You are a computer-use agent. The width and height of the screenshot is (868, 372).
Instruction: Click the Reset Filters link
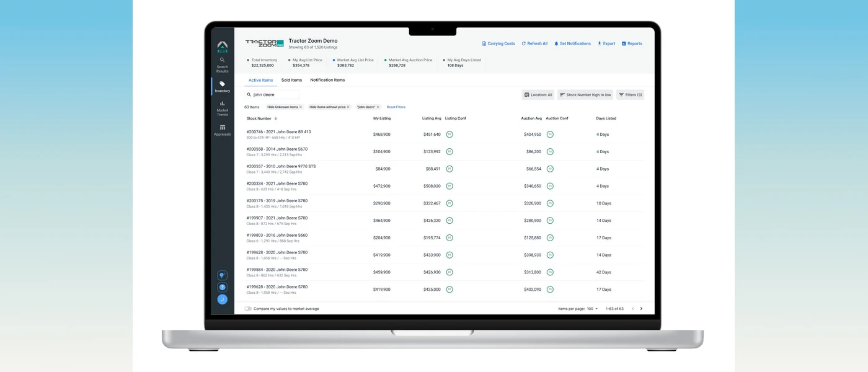pyautogui.click(x=396, y=107)
